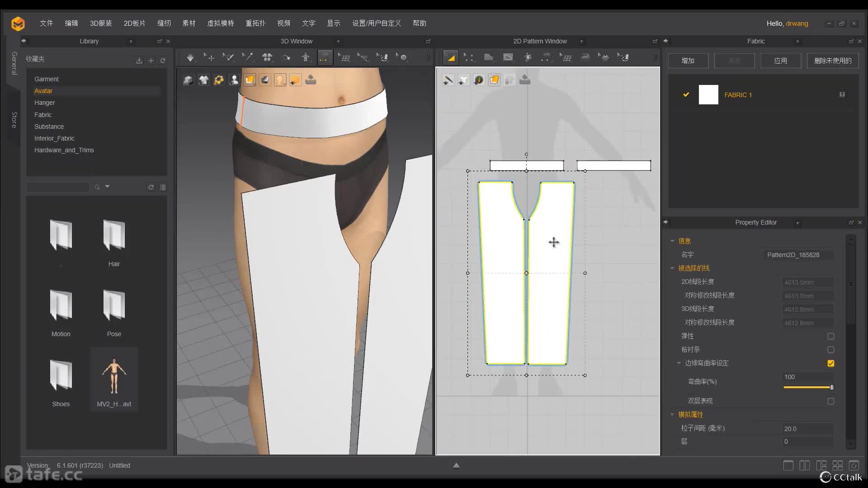Click the 应用 button in Fabric panel
The width and height of the screenshot is (868, 488).
781,61
